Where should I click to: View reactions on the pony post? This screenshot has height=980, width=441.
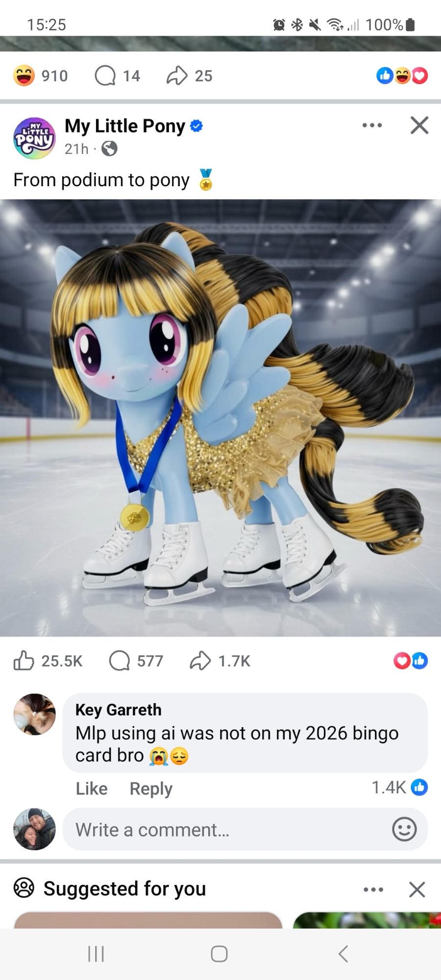[411, 661]
